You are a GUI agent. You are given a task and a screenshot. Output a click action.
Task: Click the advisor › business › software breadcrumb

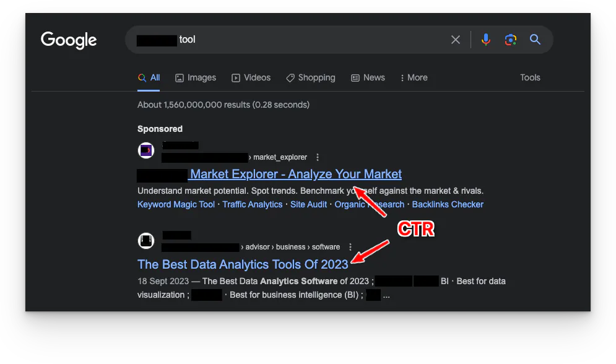293,247
